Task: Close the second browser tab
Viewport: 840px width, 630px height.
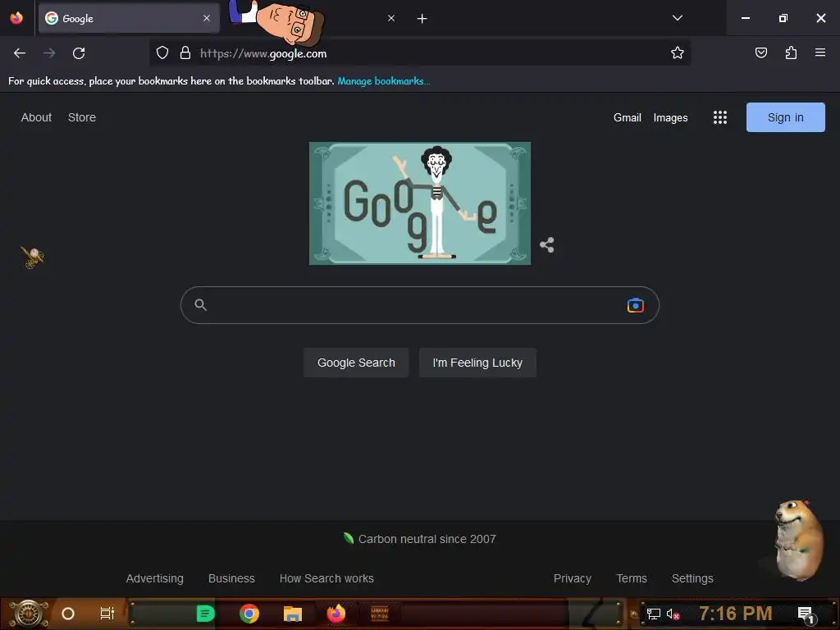Action: [391, 18]
